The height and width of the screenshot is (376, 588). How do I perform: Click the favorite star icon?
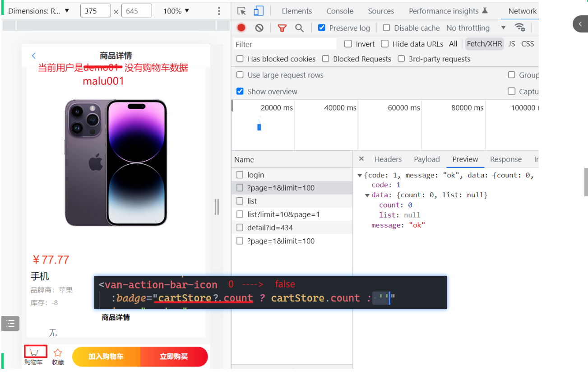(57, 353)
